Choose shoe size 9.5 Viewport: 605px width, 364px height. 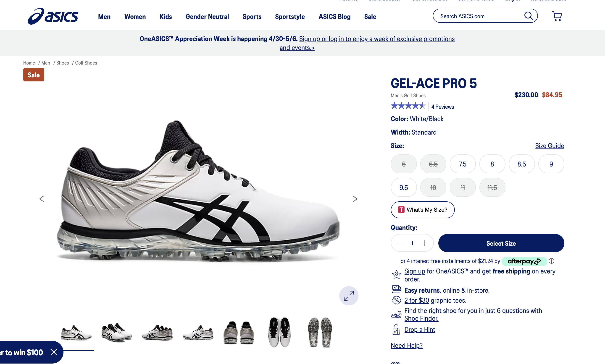coord(404,187)
